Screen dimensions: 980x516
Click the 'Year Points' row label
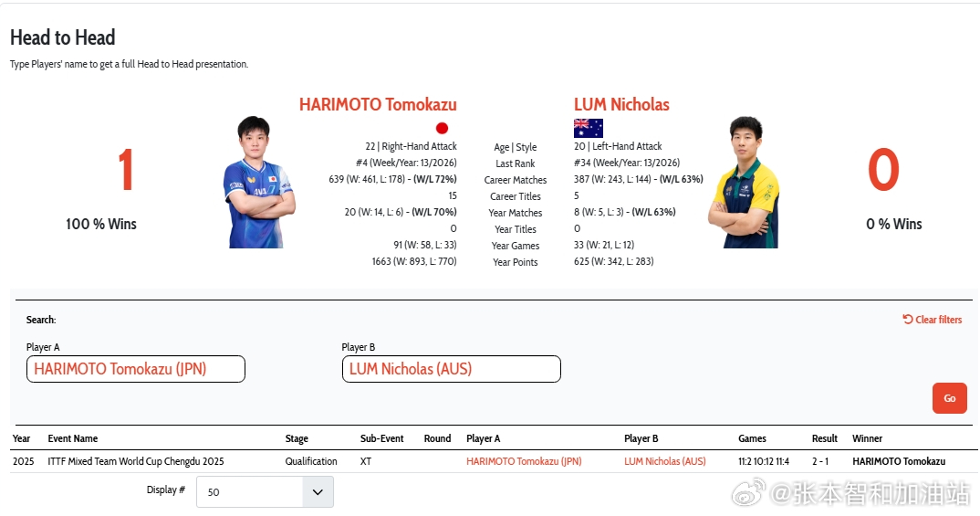(x=515, y=262)
